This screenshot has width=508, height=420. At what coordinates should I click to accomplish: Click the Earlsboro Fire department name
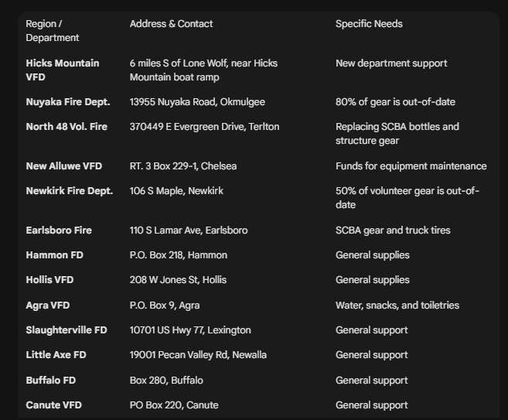(x=59, y=230)
